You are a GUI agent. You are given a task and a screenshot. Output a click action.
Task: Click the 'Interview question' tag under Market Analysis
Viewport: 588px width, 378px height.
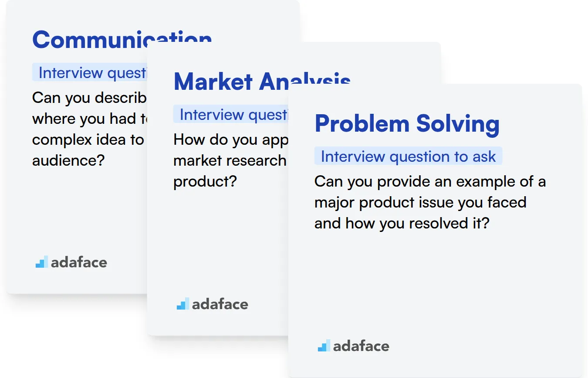[x=231, y=114]
